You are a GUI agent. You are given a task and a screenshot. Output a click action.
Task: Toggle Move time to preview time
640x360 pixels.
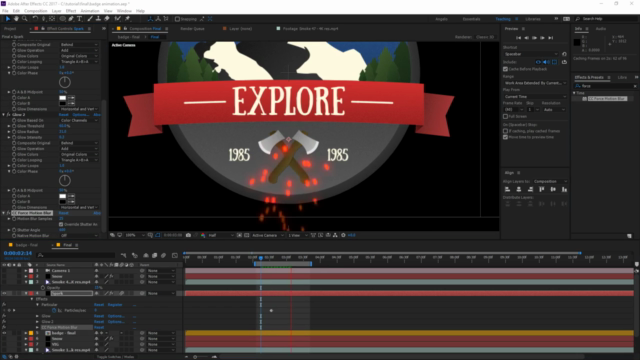tap(505, 137)
